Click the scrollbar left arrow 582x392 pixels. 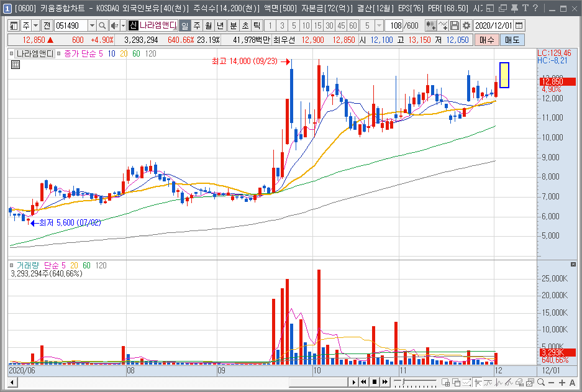click(x=12, y=382)
